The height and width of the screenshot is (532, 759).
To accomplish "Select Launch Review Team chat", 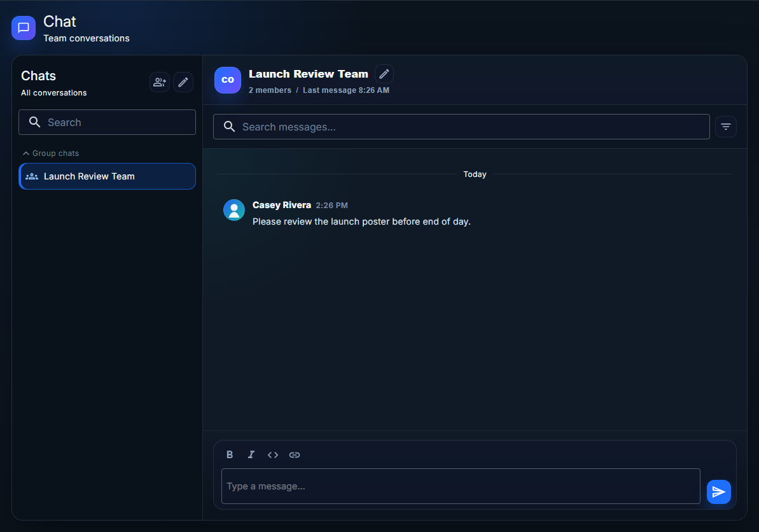I will coord(107,176).
